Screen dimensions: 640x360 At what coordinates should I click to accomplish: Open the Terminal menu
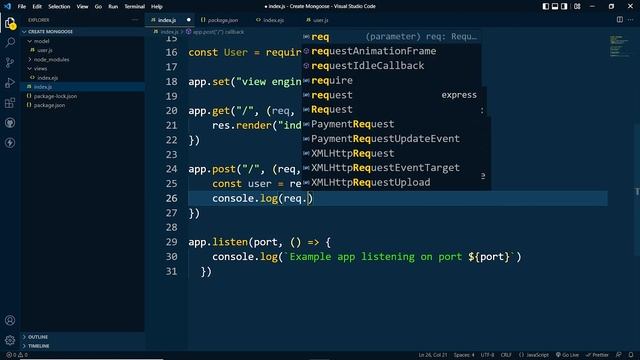135,7
